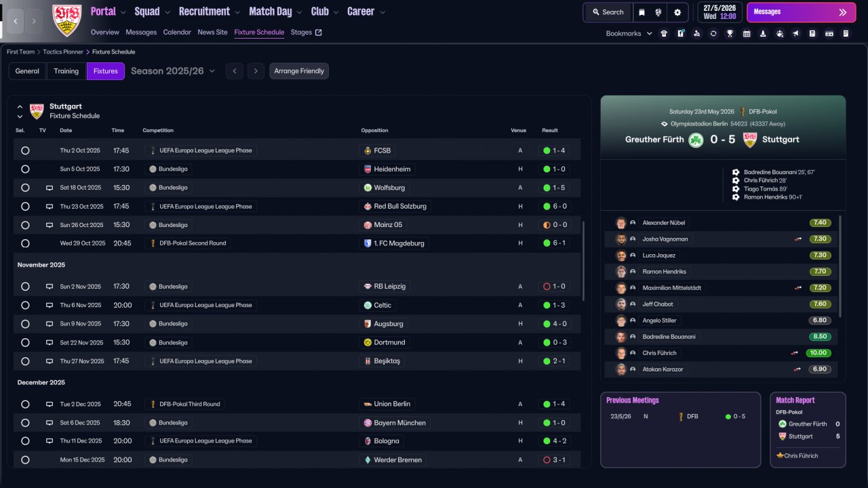Click the Greuther Fürth crest in match header

tap(696, 140)
